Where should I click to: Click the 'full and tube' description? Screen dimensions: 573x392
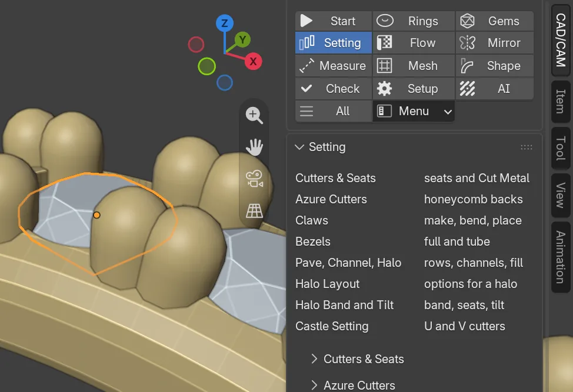[x=457, y=242]
